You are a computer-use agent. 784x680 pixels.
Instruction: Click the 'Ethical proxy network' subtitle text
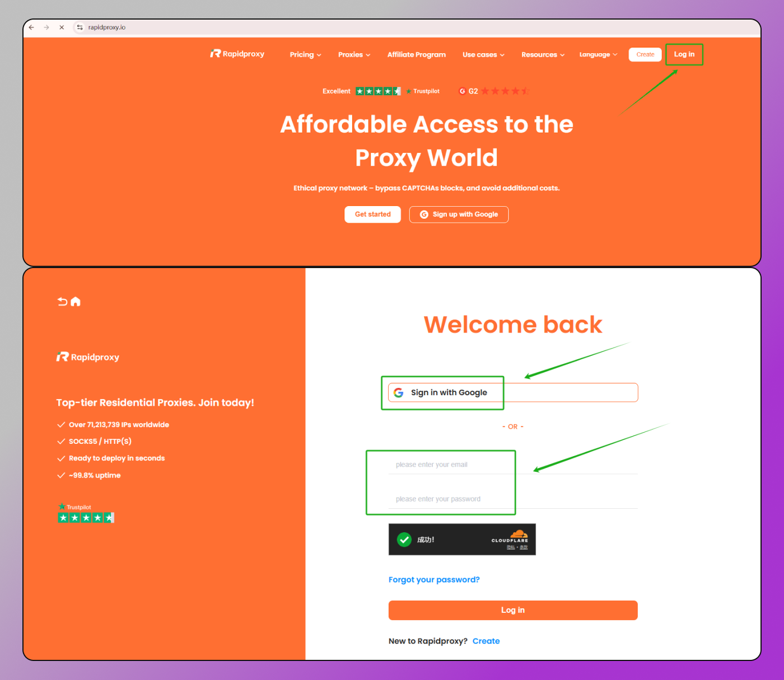coord(427,188)
